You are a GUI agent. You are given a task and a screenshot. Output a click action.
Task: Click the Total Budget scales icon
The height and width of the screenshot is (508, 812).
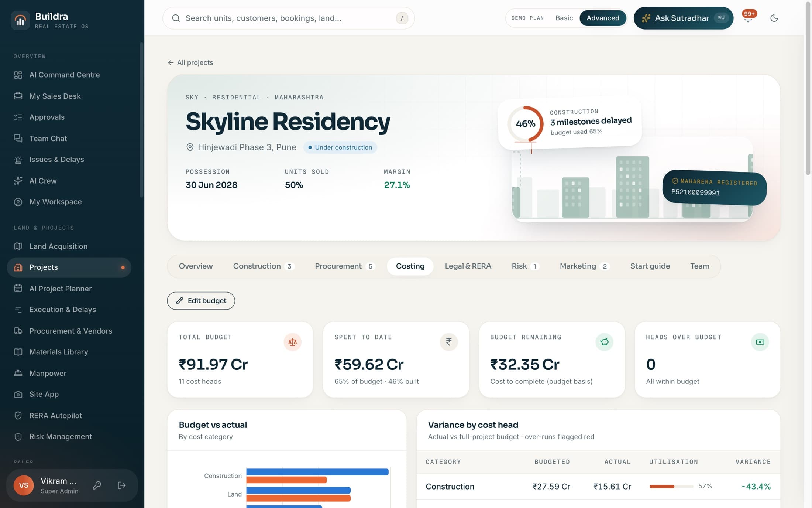(x=292, y=342)
